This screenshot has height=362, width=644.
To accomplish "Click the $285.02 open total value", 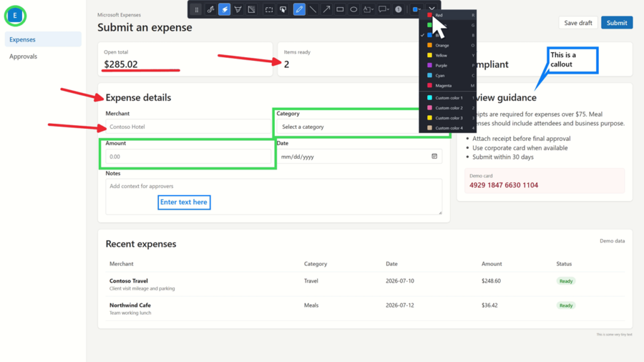I will click(121, 64).
